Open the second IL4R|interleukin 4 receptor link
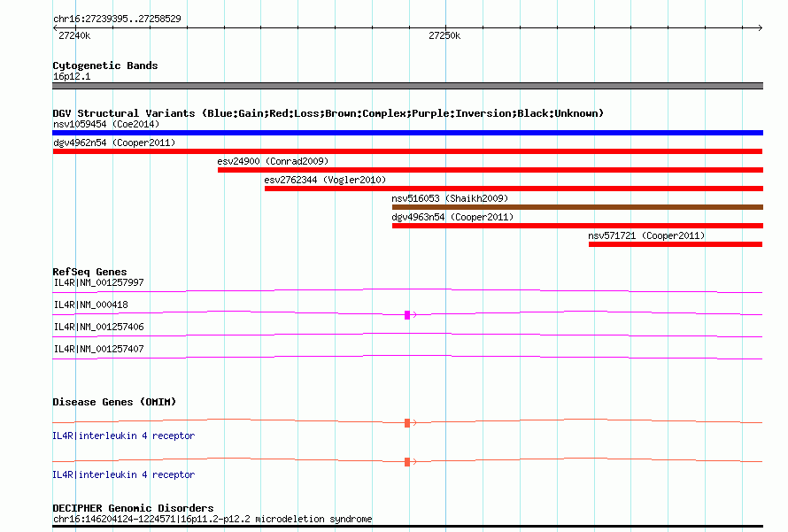This screenshot has width=788, height=532. pyautogui.click(x=124, y=474)
